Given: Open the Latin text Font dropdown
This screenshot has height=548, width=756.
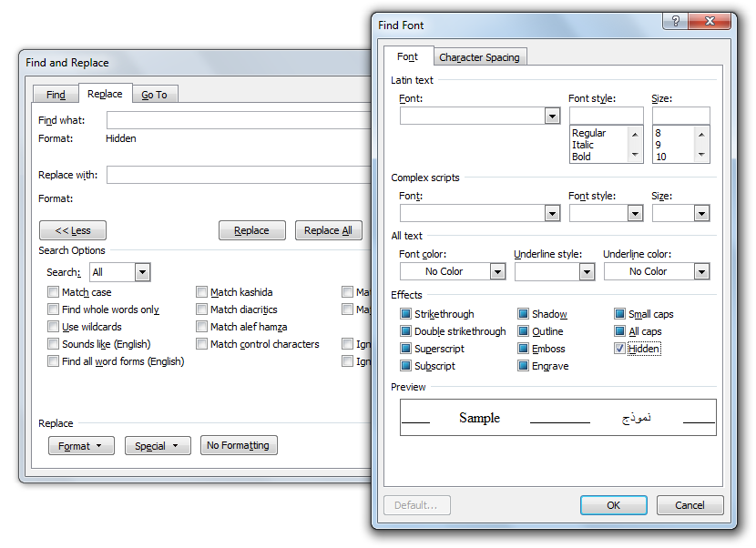Looking at the screenshot, I should pyautogui.click(x=552, y=116).
